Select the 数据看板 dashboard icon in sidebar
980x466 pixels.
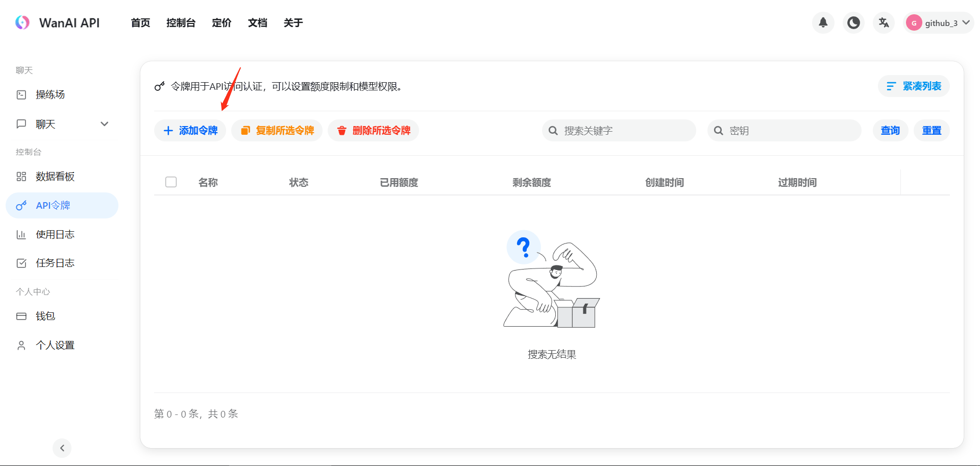click(21, 176)
